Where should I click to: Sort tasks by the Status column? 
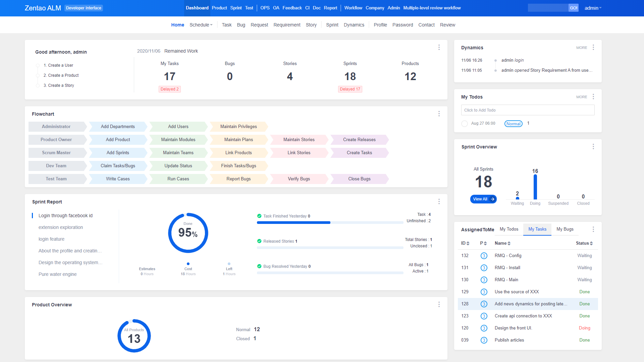[584, 243]
